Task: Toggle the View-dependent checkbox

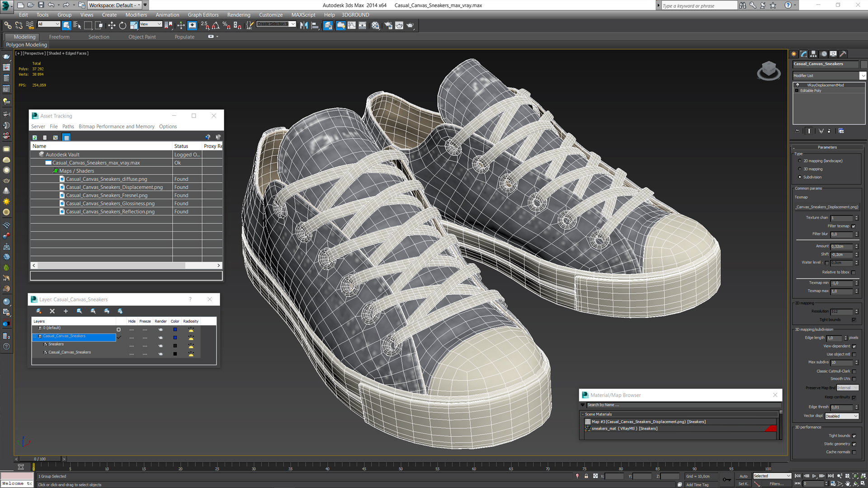Action: (854, 346)
